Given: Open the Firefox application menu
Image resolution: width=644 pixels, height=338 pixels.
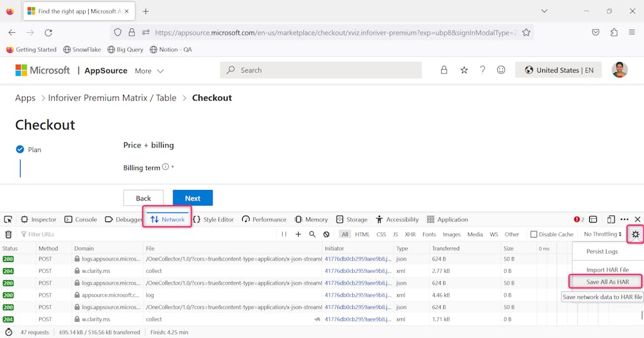Looking at the screenshot, I should pyautogui.click(x=632, y=32).
